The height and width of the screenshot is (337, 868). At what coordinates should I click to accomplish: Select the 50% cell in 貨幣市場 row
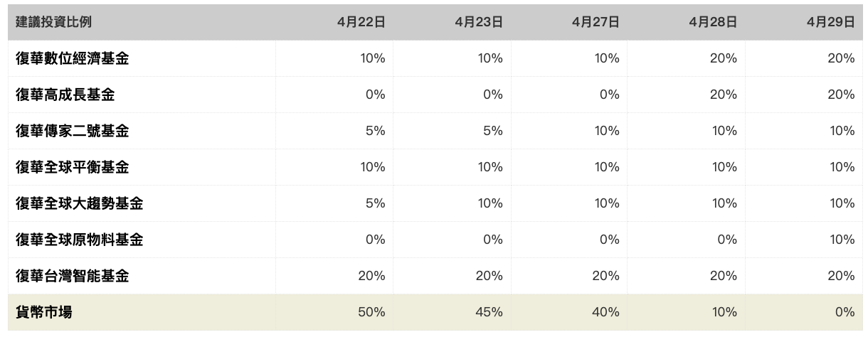371,312
